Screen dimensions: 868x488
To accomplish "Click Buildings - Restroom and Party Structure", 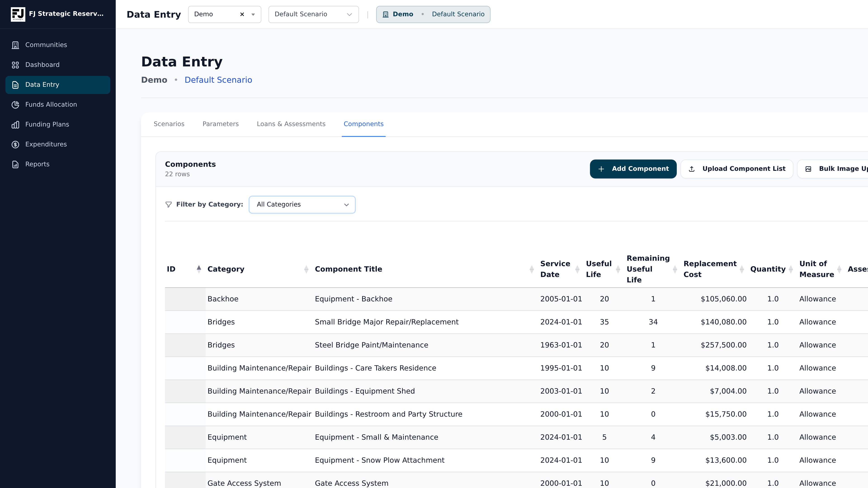I will point(389,414).
